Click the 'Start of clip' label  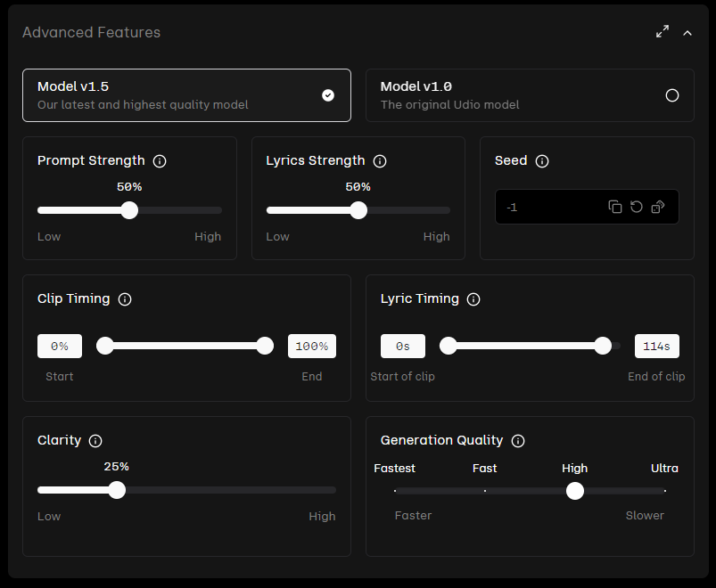[x=402, y=376]
